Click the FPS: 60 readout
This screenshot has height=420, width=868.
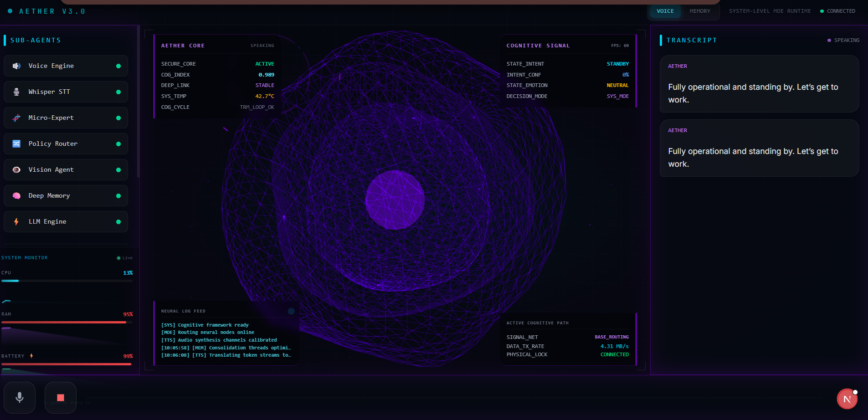tap(620, 46)
